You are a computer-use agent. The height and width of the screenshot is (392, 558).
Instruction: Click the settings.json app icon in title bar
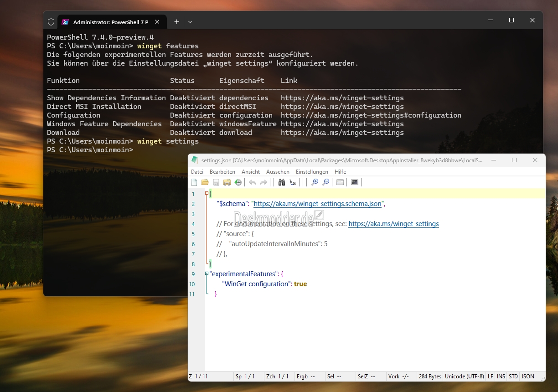pyautogui.click(x=195, y=160)
